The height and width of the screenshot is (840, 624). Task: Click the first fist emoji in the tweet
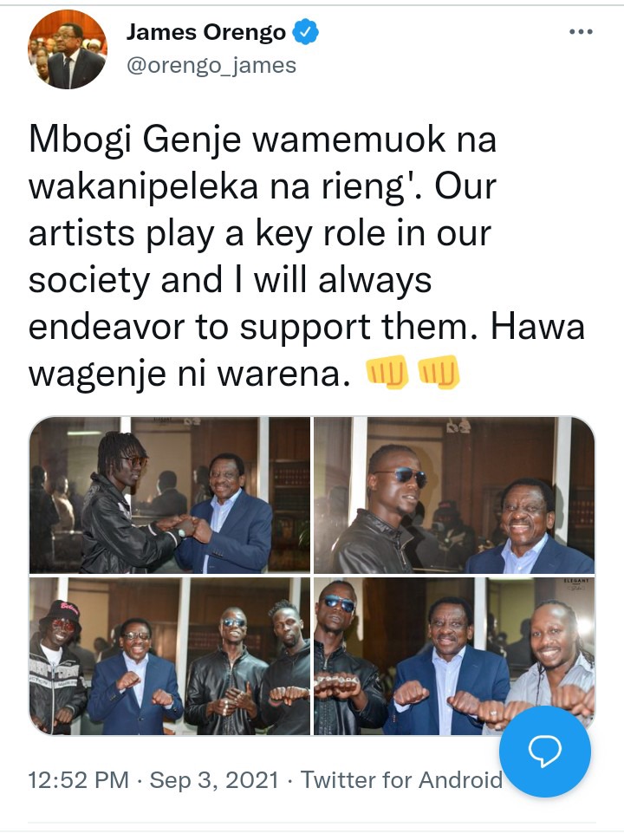pos(386,372)
